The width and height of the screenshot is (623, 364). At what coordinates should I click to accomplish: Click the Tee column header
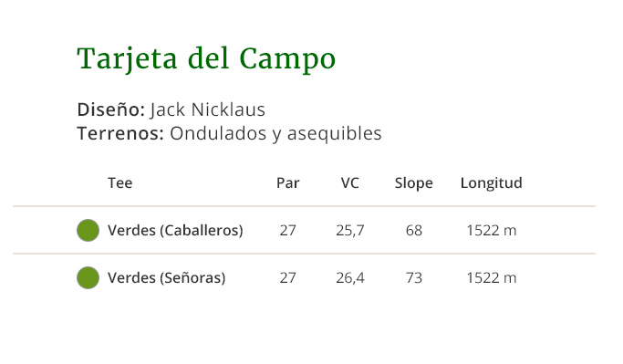point(120,182)
